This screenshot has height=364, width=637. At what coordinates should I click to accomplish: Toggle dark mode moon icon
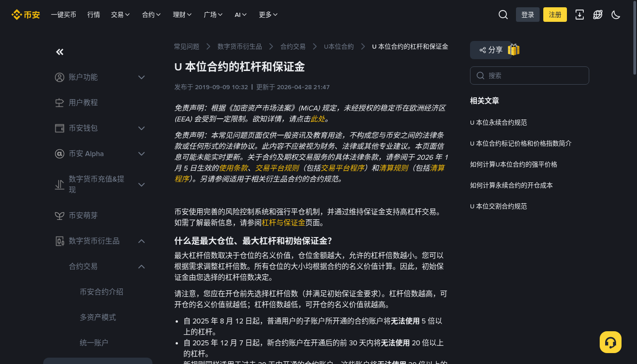click(x=616, y=15)
